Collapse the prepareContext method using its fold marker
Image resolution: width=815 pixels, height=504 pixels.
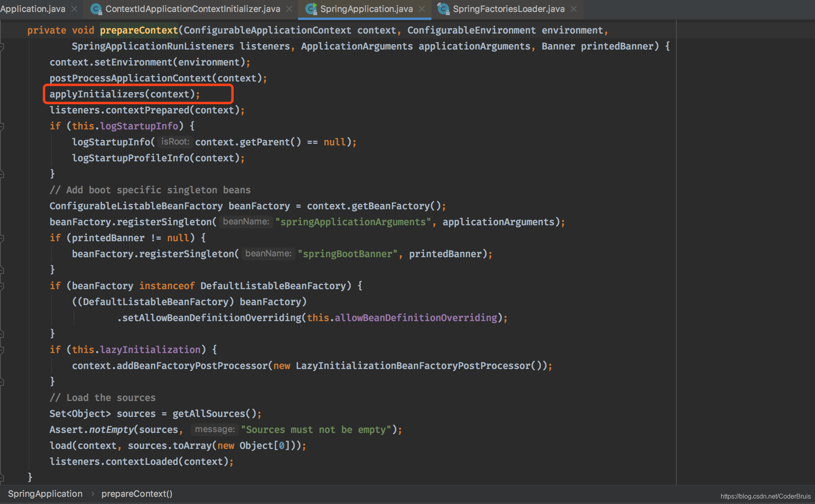point(2,46)
